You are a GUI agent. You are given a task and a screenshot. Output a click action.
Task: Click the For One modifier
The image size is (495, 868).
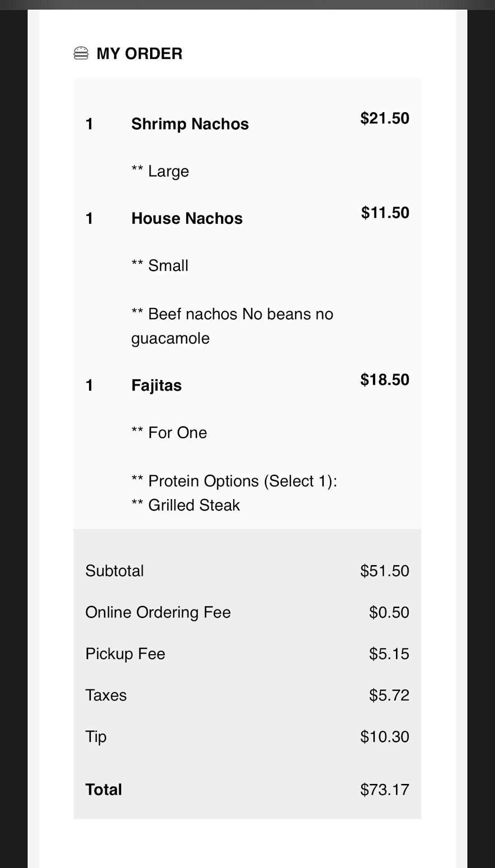coord(177,433)
